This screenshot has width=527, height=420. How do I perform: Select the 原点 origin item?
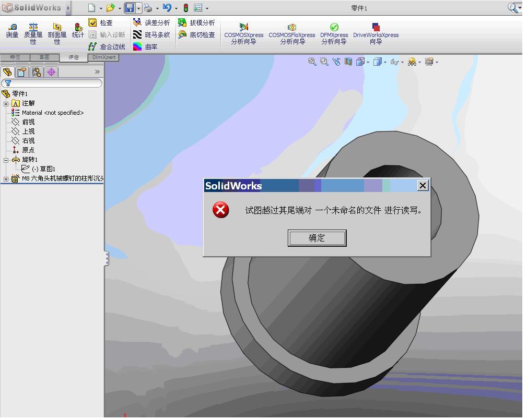[x=23, y=150]
